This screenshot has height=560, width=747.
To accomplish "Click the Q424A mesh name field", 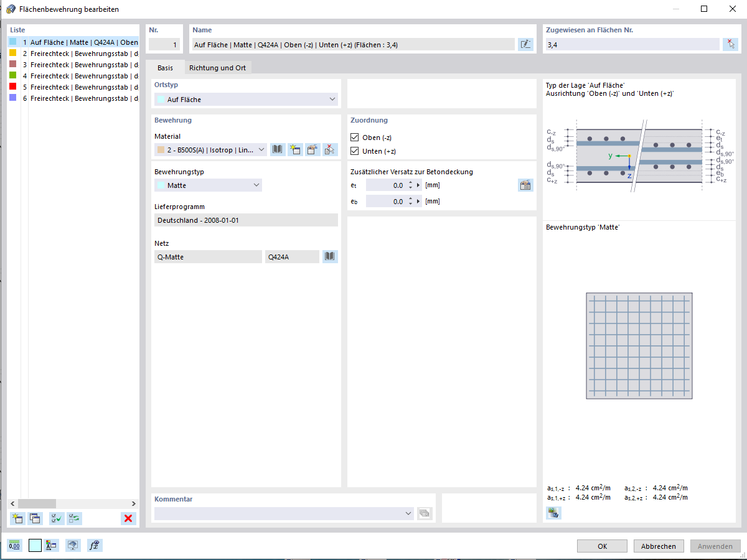I will (x=292, y=256).
